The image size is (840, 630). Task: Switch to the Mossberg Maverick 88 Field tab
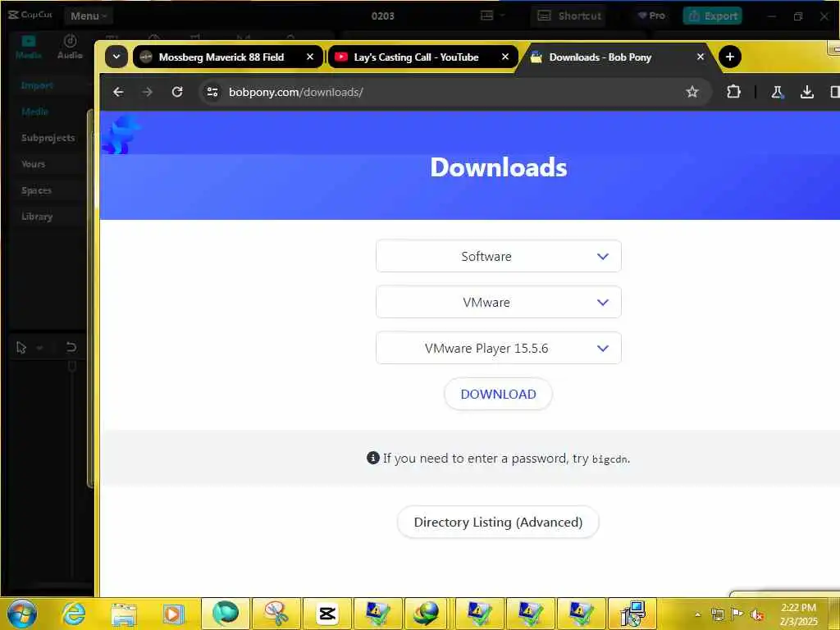pos(221,57)
